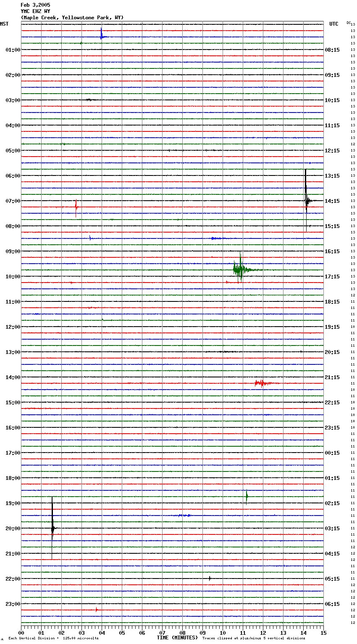Click the MST time zone header
This screenshot has width=357, height=644.
point(4,24)
